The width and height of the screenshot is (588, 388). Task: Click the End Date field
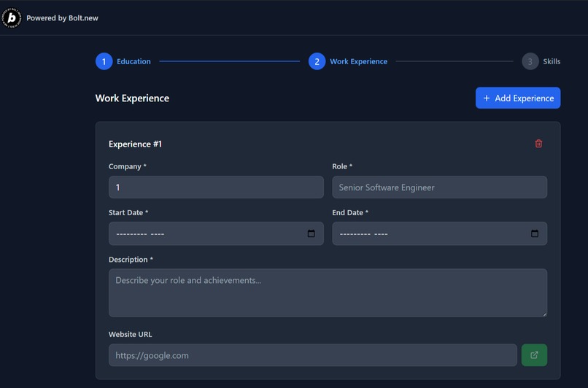pos(439,233)
